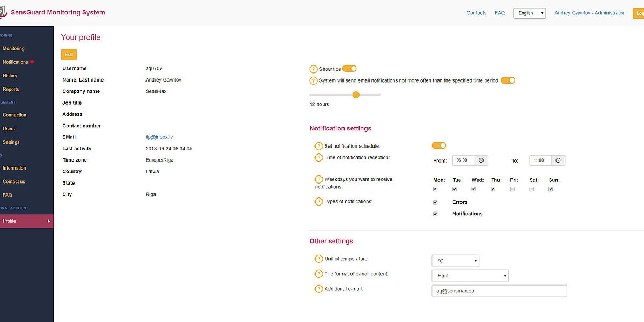
Task: Go to Reports in the sidebar
Action: (x=11, y=90)
